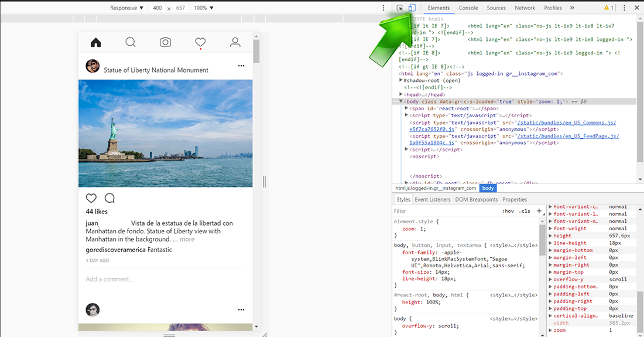Viewport: 644px width, 337px height.
Task: Open goredicoveramerica commenter profile
Action: [x=115, y=250]
